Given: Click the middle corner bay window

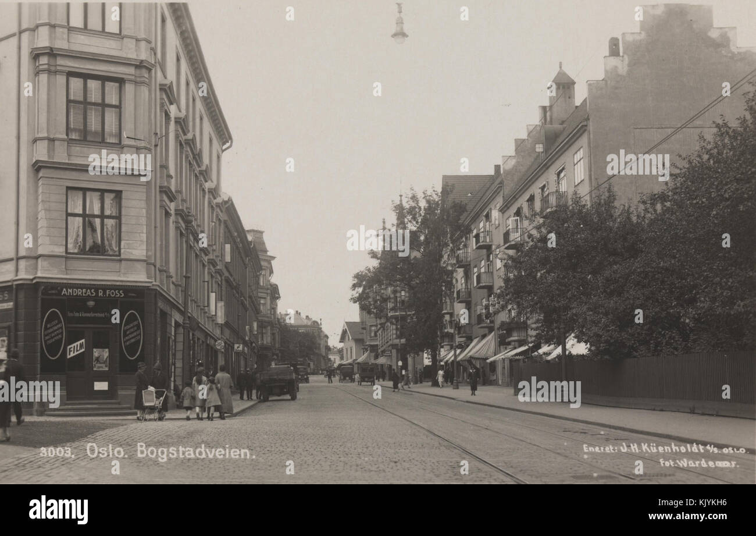Looking at the screenshot, I should coord(93,222).
